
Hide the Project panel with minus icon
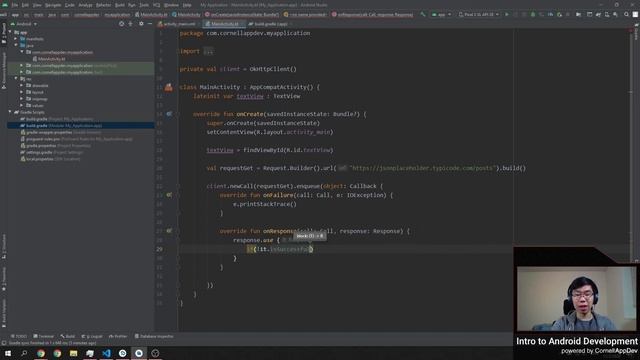(x=150, y=24)
